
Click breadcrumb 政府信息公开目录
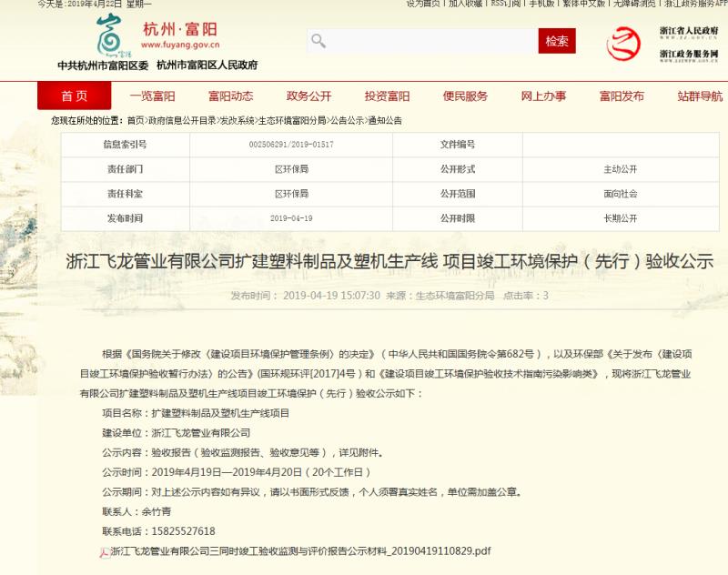[182, 121]
